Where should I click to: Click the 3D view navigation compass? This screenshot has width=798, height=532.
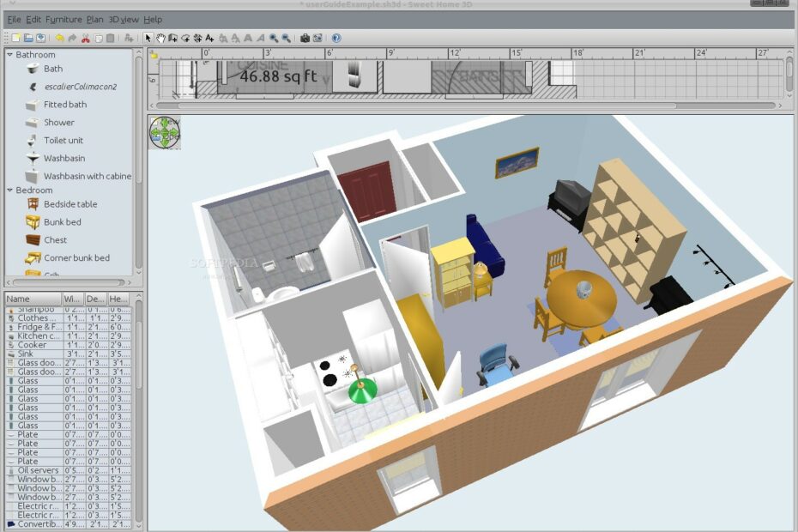coord(165,133)
